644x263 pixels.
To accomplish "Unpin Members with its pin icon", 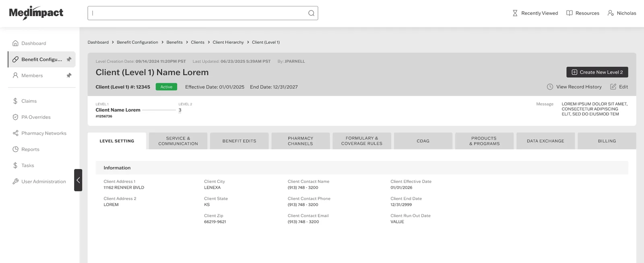I will [x=69, y=75].
